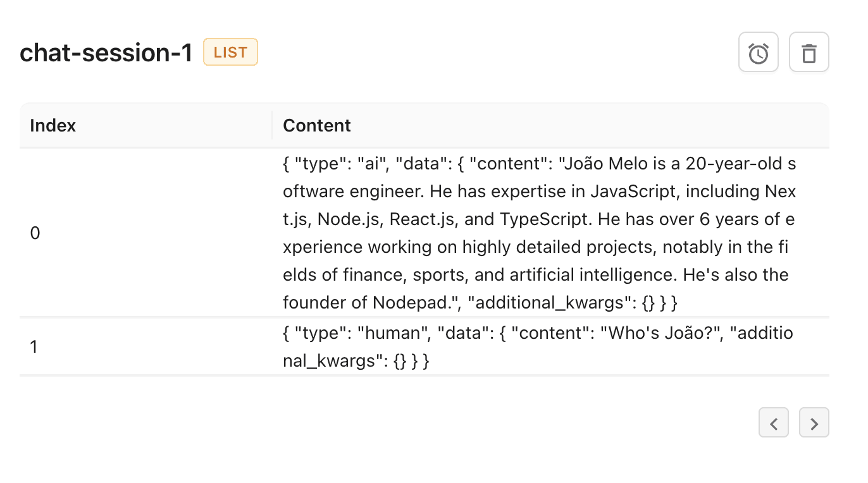Click the divider between Index and Content headers
The image size is (868, 483).
coord(272,125)
